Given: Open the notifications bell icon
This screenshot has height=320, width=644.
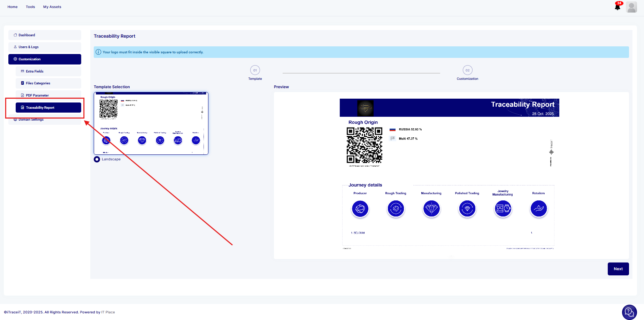Looking at the screenshot, I should pos(617,7).
